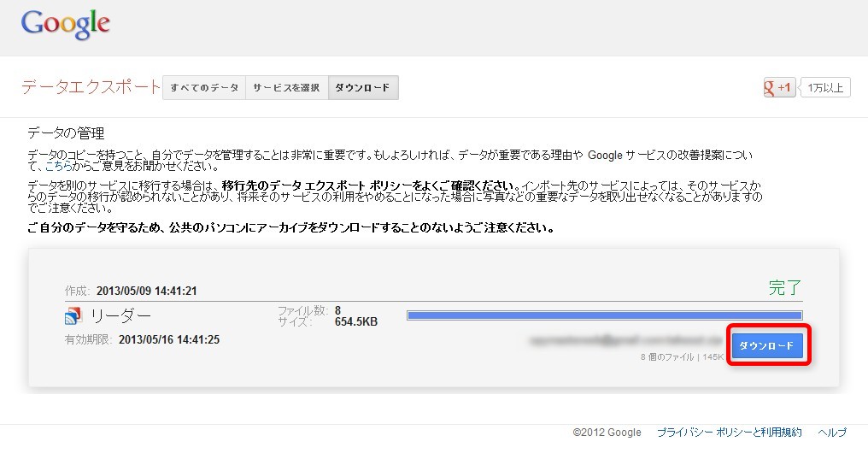Click the Google Reader (リーダー) icon
The width and height of the screenshot is (868, 471).
(73, 315)
